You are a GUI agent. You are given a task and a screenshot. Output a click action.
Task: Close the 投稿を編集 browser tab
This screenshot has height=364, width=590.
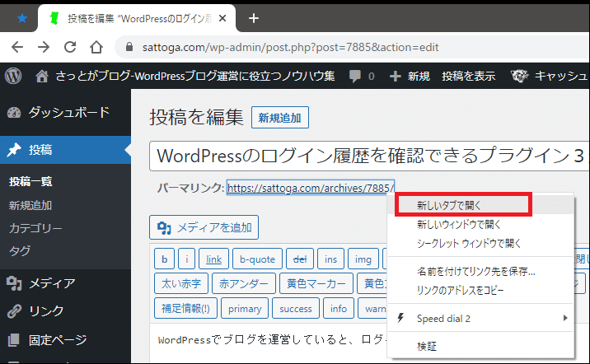coord(222,18)
